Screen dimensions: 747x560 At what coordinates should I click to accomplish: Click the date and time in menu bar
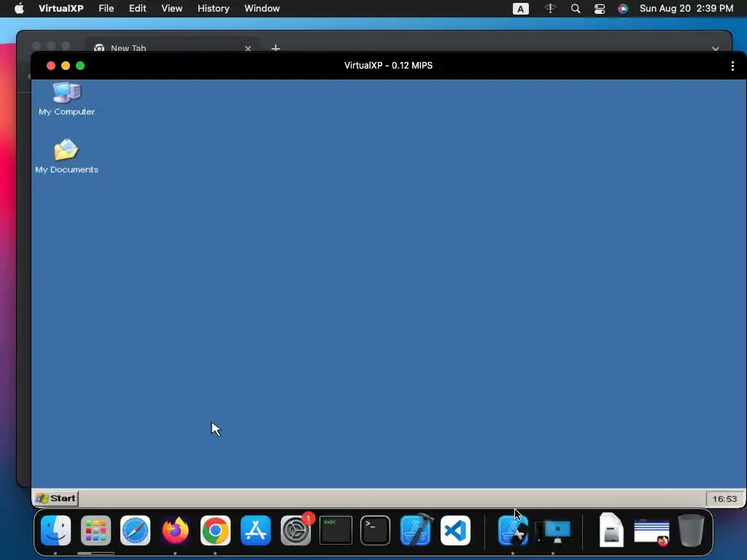tap(686, 9)
